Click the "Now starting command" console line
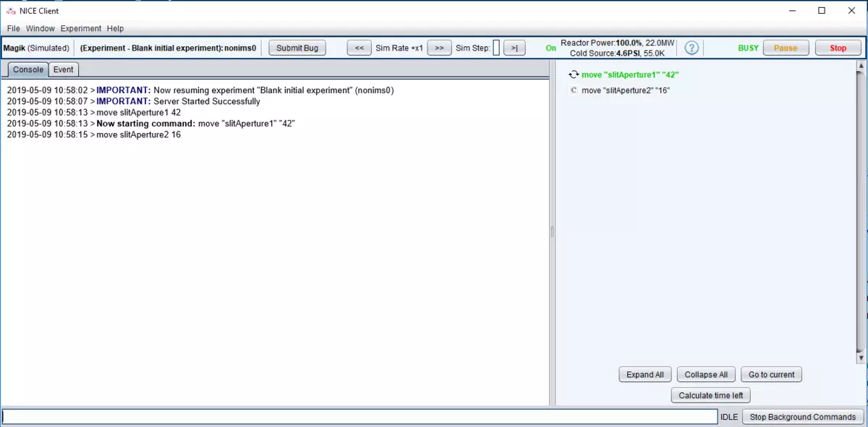 pos(151,124)
